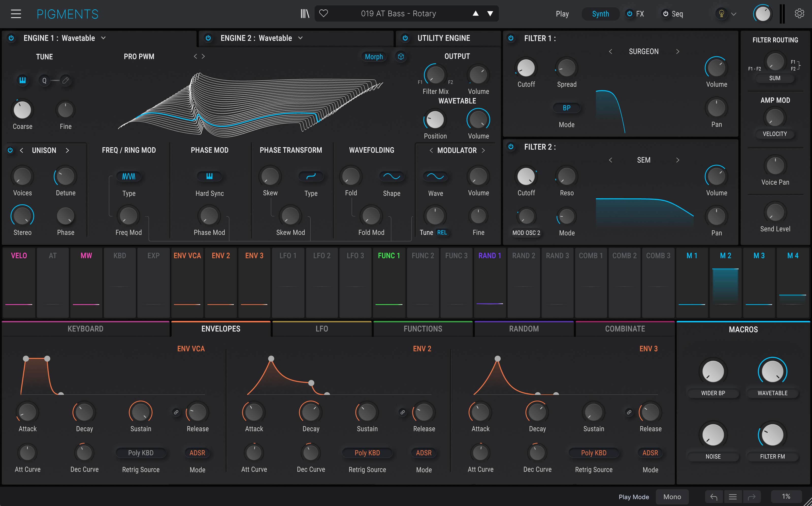
Task: Toggle the Unison power button
Action: click(x=10, y=150)
